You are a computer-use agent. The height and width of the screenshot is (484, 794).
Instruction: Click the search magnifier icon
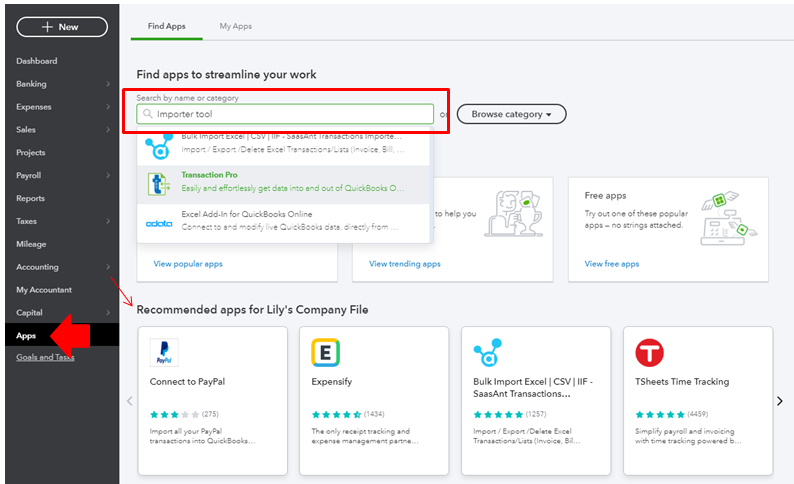(149, 114)
